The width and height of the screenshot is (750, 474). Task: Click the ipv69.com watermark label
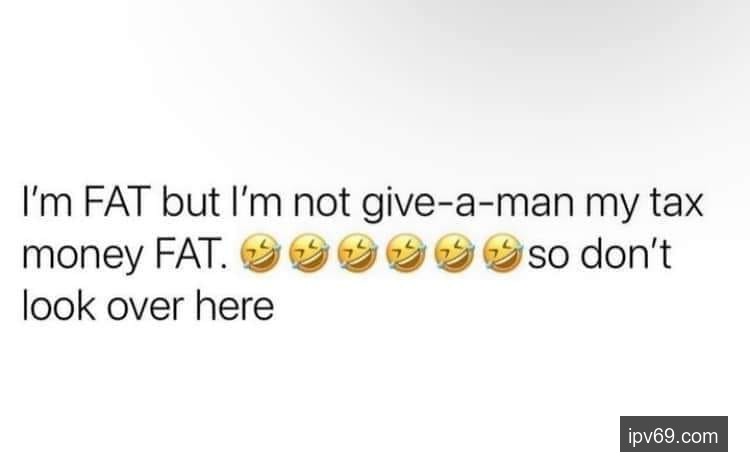pos(673,434)
